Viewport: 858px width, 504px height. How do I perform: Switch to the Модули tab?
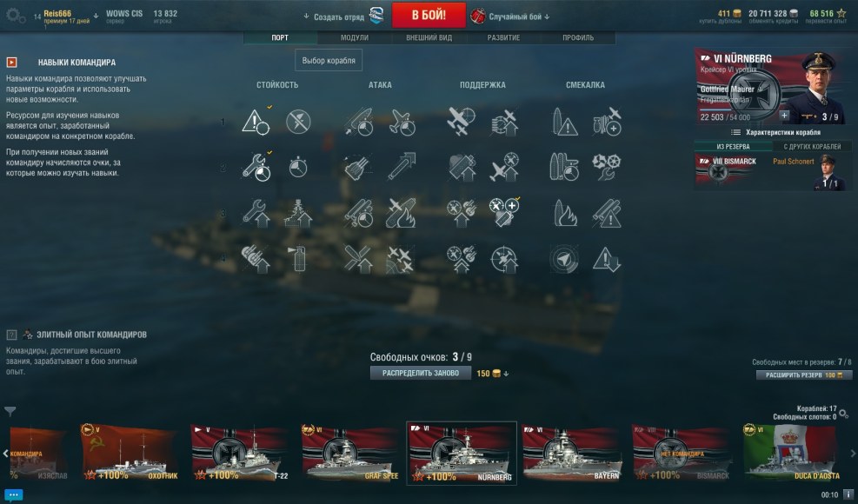tap(354, 37)
